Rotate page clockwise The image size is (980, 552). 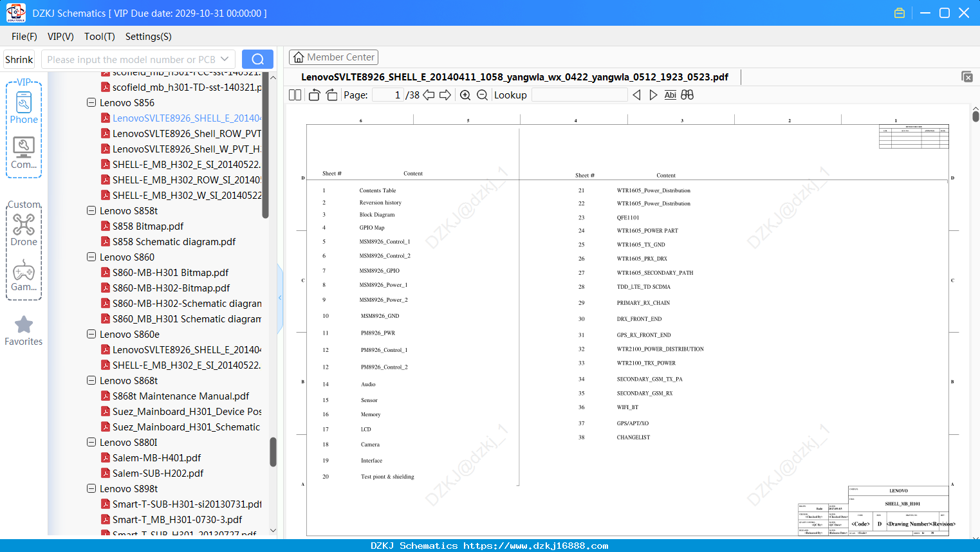(x=331, y=95)
